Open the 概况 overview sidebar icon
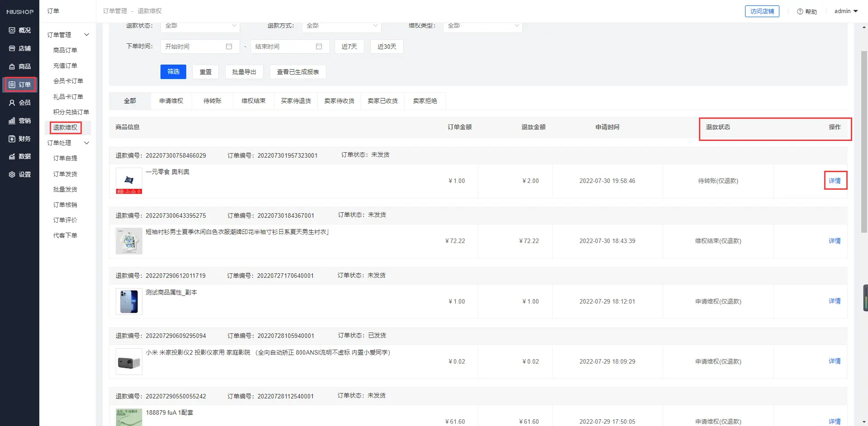Screen dimensions: 868x426 12,30
